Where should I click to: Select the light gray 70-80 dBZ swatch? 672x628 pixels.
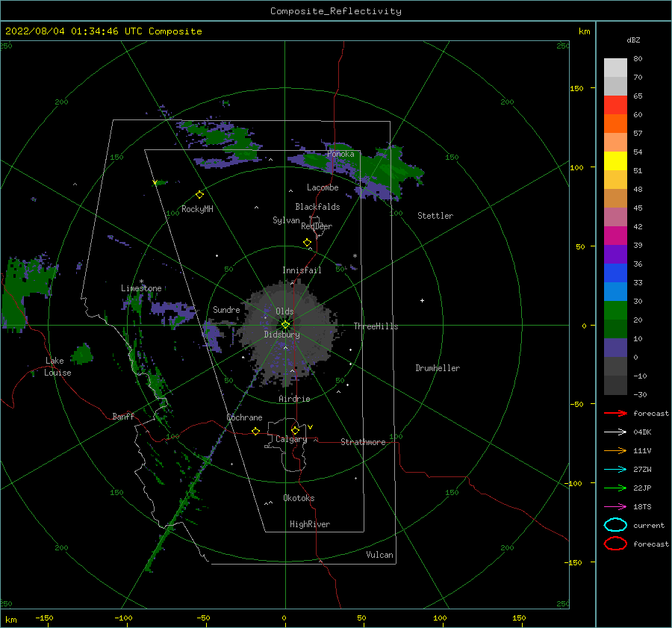pos(615,68)
